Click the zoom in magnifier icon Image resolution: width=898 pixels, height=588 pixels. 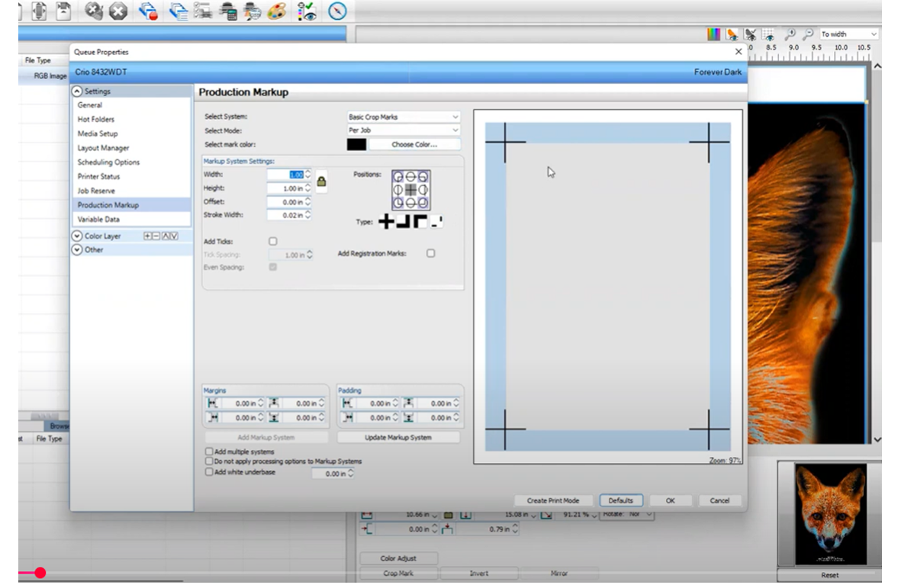790,34
